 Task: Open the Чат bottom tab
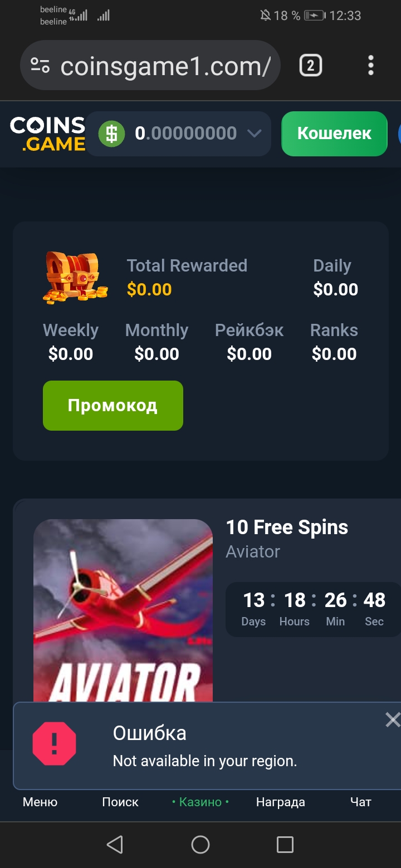[361, 802]
